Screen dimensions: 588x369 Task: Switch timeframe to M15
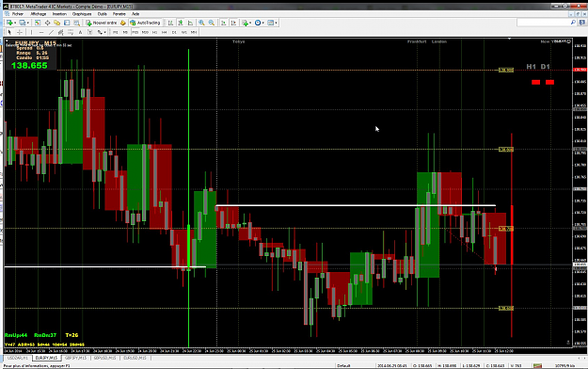(135, 32)
